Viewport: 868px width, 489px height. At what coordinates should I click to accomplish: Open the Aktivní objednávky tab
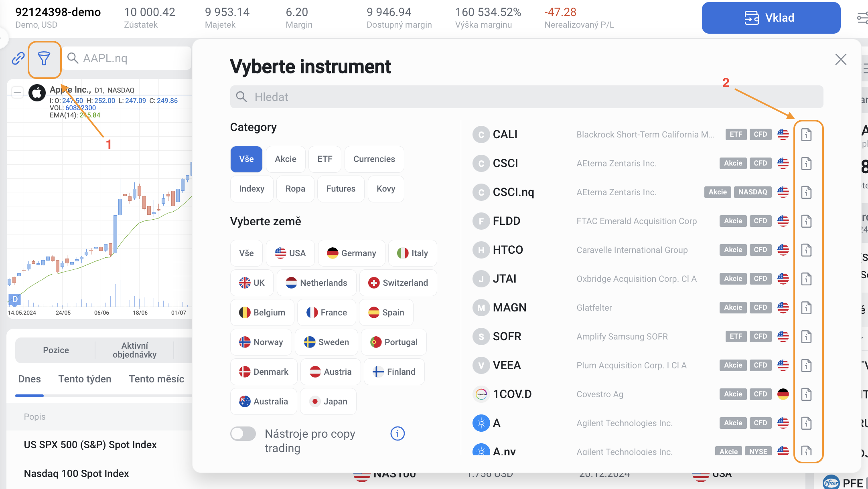point(134,350)
